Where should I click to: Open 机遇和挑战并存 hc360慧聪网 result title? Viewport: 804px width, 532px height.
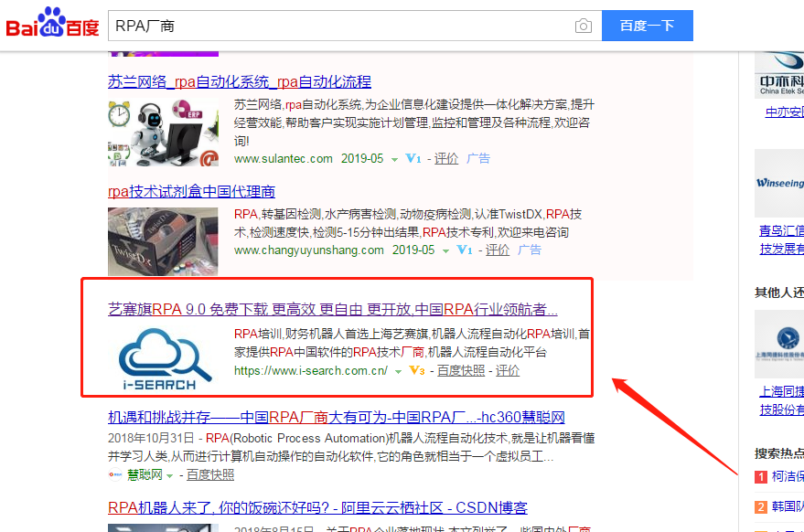pyautogui.click(x=337, y=417)
